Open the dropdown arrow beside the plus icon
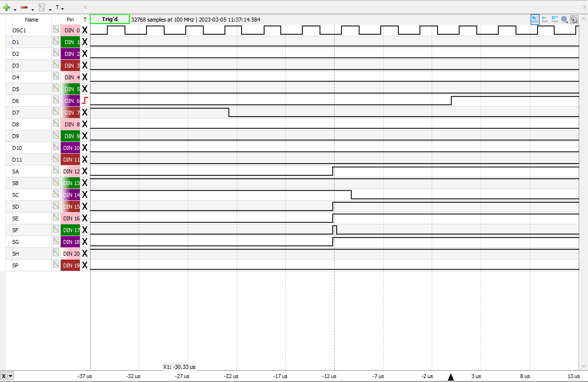The width and height of the screenshot is (588, 382). point(15,9)
